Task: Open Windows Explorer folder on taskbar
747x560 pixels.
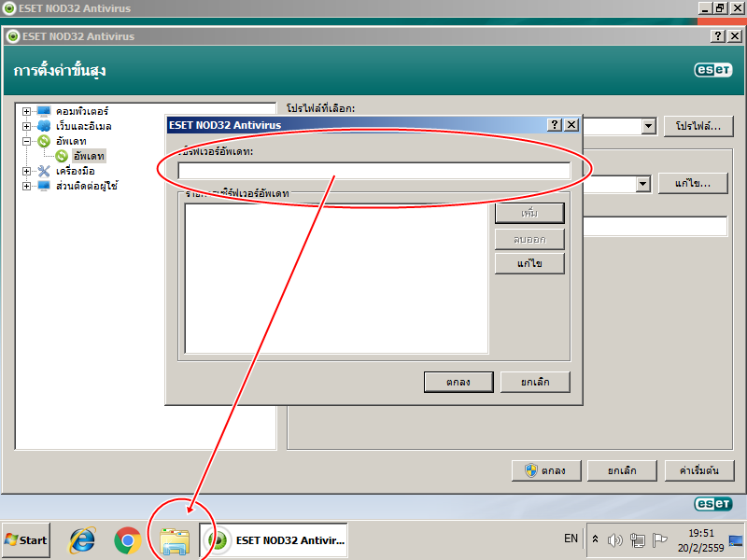Action: (x=175, y=541)
